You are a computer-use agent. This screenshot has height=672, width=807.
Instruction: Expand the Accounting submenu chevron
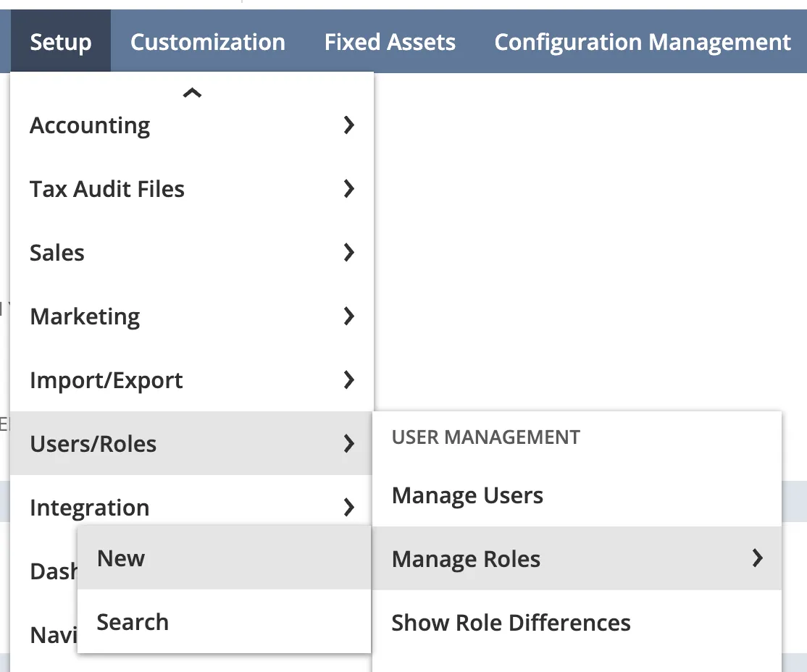349,125
